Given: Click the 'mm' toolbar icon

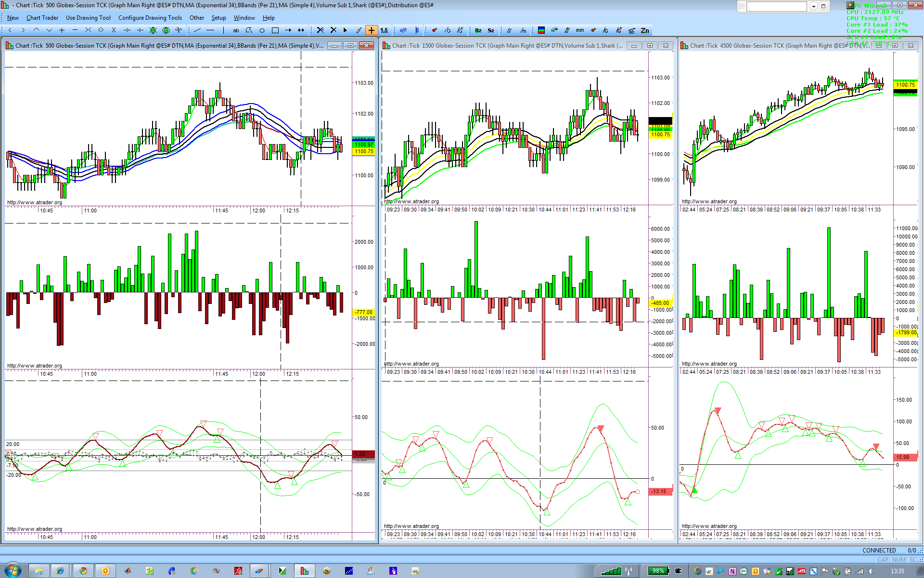Looking at the screenshot, I should (580, 30).
